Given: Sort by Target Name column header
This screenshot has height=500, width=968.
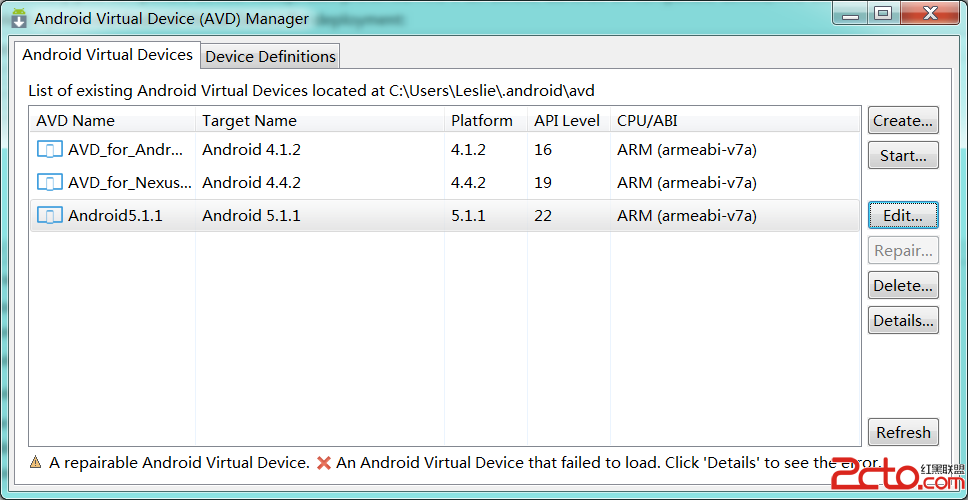Looking at the screenshot, I should [x=249, y=120].
